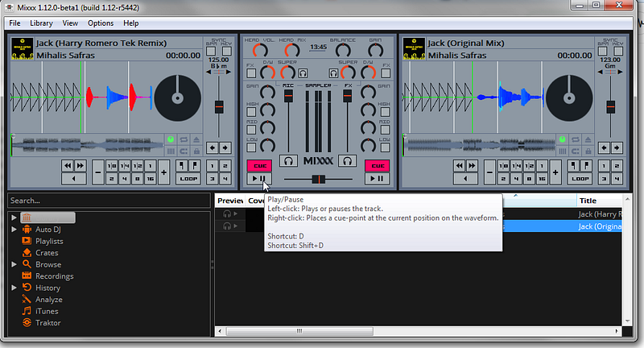Enable right FX checkbox in mixer
The height and width of the screenshot is (348, 644).
tap(386, 73)
